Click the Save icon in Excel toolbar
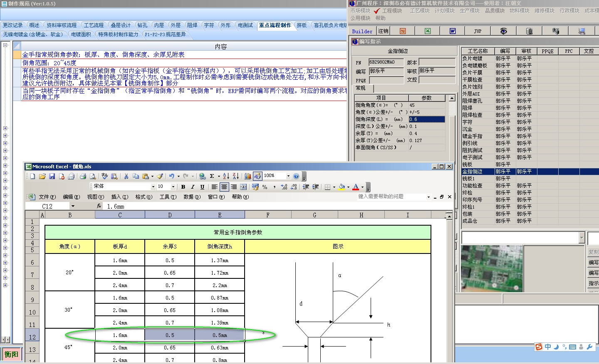The height and width of the screenshot is (364, 599). [x=52, y=176]
